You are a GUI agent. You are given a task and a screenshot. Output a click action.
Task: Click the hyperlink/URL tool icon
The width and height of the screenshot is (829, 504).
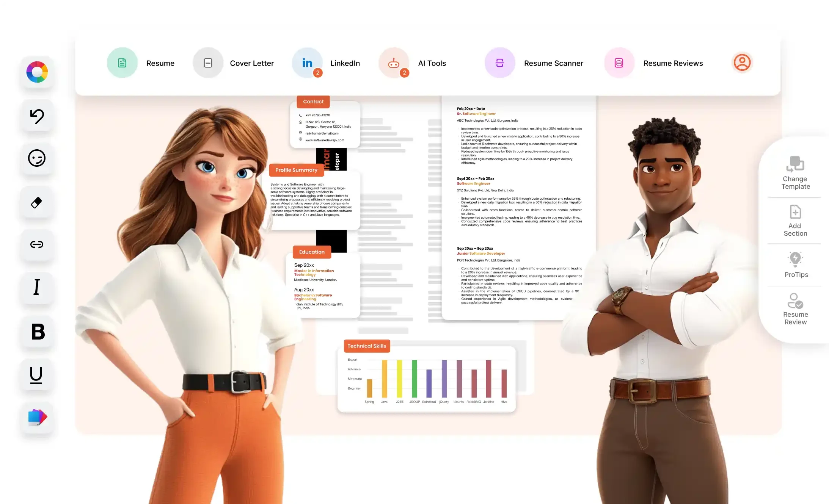(x=37, y=244)
